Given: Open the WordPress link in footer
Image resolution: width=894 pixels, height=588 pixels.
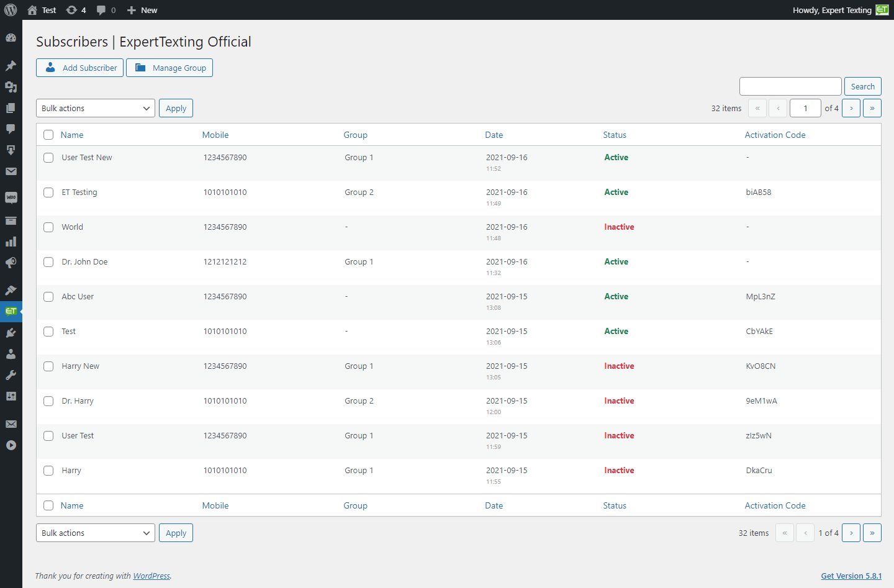Looking at the screenshot, I should [151, 576].
